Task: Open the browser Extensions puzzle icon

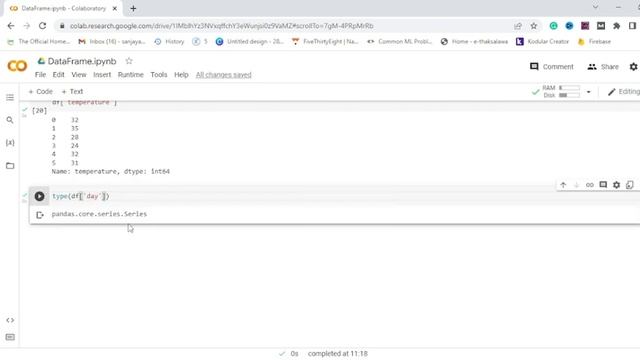Action: (x=617, y=26)
